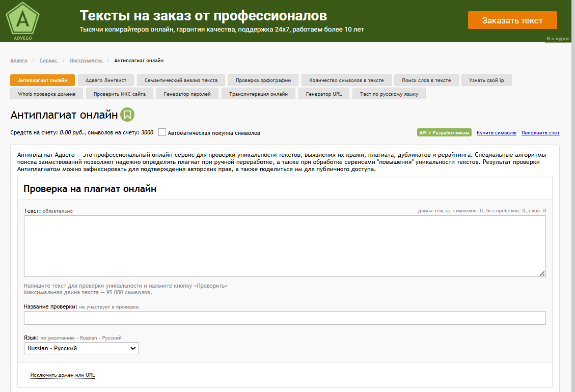The height and width of the screenshot is (392, 575).
Task: Open the language dropdown Russian - Русский
Action: pos(81,348)
